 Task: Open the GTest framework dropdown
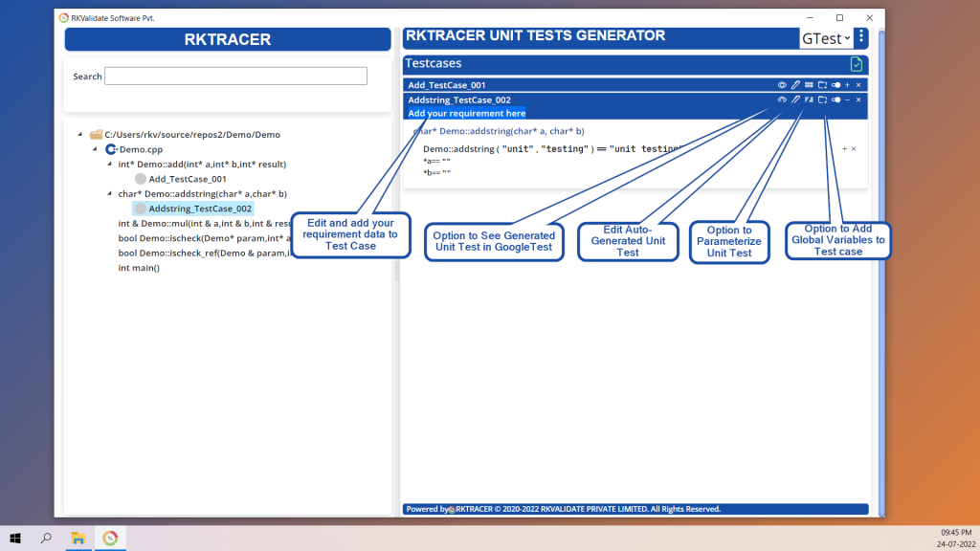coord(826,37)
